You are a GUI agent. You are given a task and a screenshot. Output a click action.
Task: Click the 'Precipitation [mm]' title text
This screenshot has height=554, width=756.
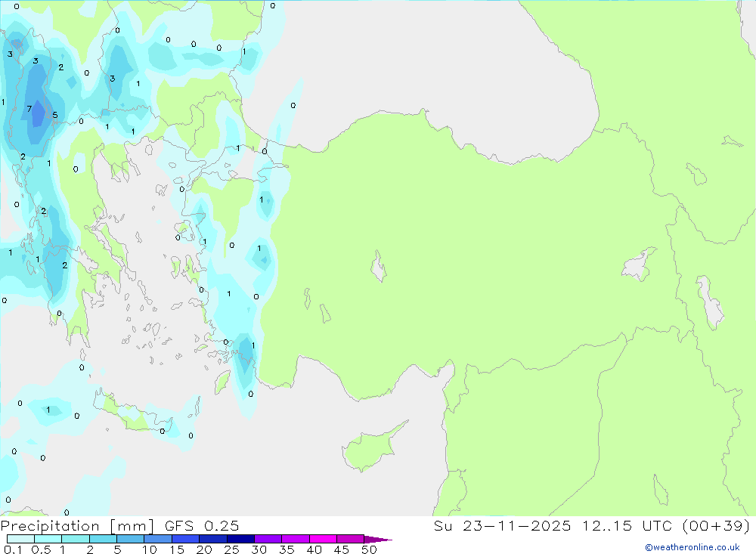[77, 526]
